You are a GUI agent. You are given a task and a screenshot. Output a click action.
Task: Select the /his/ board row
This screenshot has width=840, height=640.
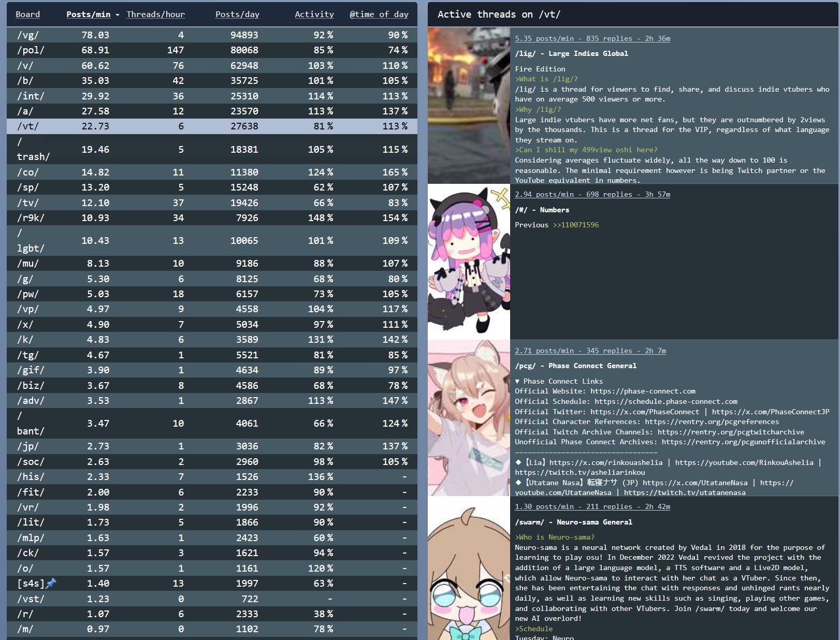point(212,477)
